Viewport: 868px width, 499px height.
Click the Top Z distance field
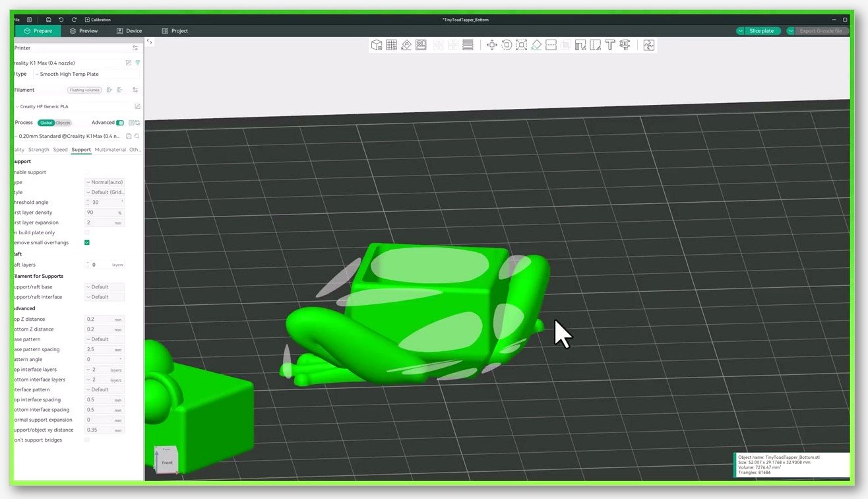click(x=104, y=319)
